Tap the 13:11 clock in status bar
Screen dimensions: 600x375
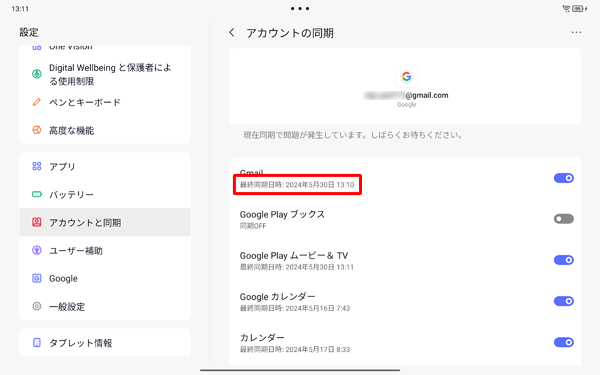(20, 8)
